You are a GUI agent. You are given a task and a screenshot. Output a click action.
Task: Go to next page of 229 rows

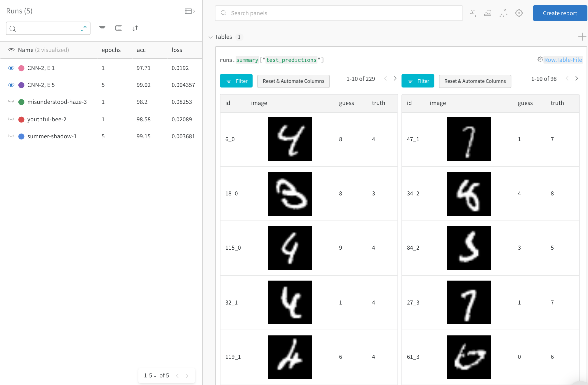click(x=395, y=78)
